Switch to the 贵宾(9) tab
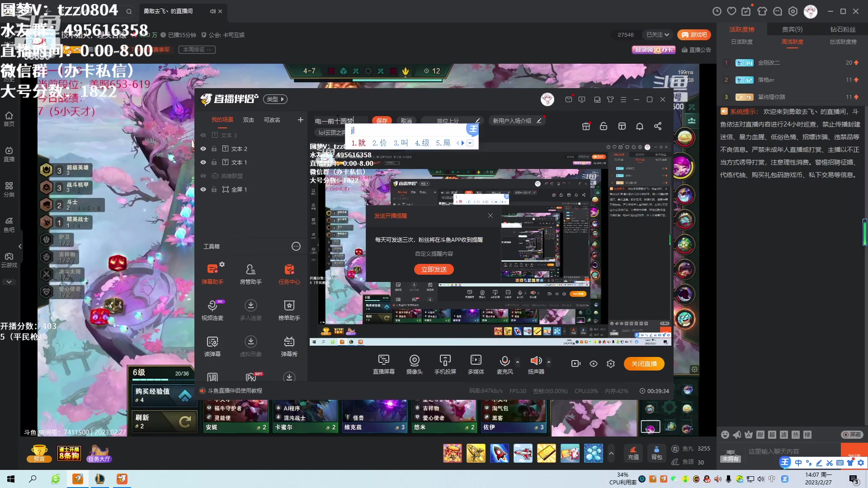The height and width of the screenshot is (488, 868). [793, 29]
